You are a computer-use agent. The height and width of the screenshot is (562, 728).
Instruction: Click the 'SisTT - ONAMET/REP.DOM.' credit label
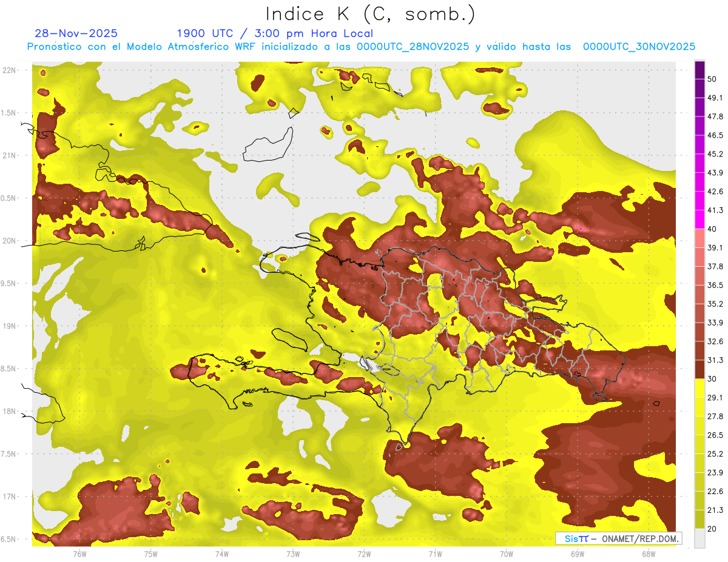619,538
